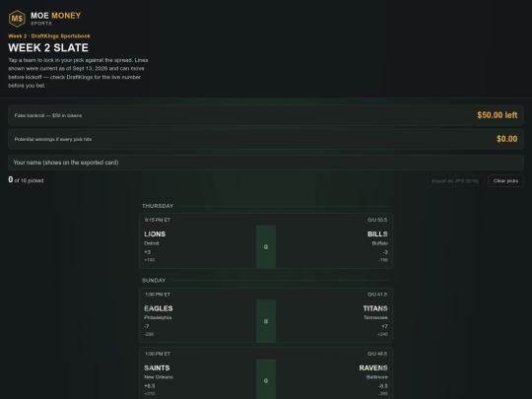Click the O/U 53.5 total

pos(377,220)
